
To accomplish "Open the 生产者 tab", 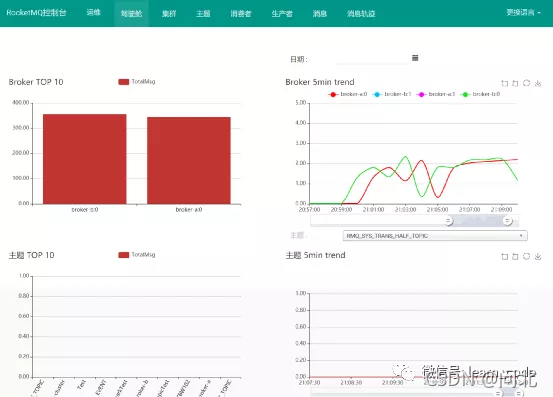I will [282, 13].
